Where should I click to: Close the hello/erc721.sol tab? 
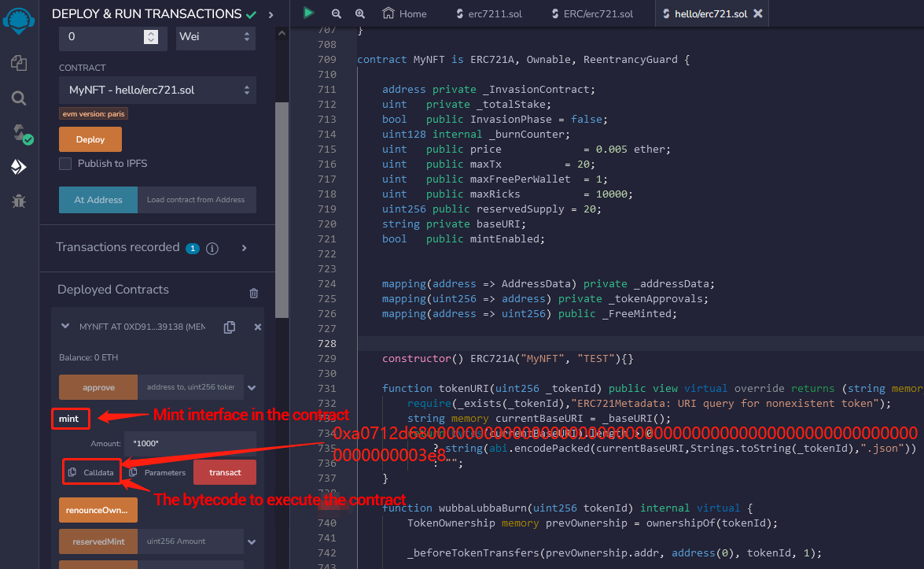click(758, 13)
